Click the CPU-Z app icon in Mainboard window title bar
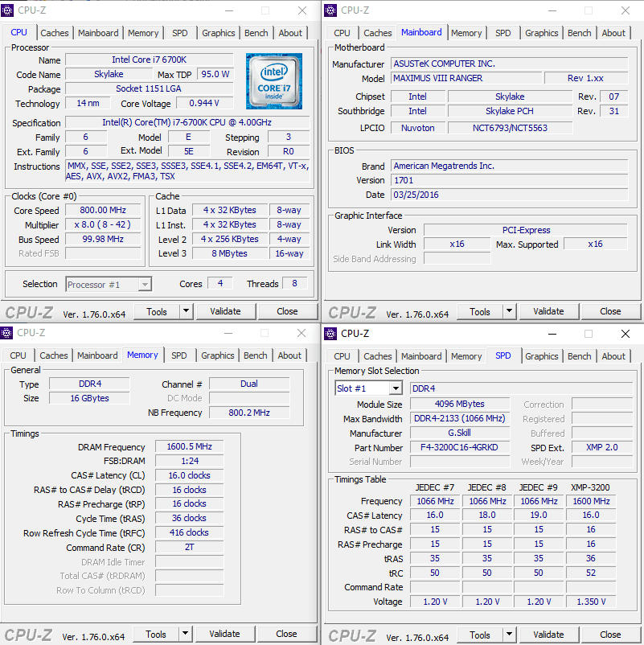The height and width of the screenshot is (645, 644). click(x=330, y=10)
